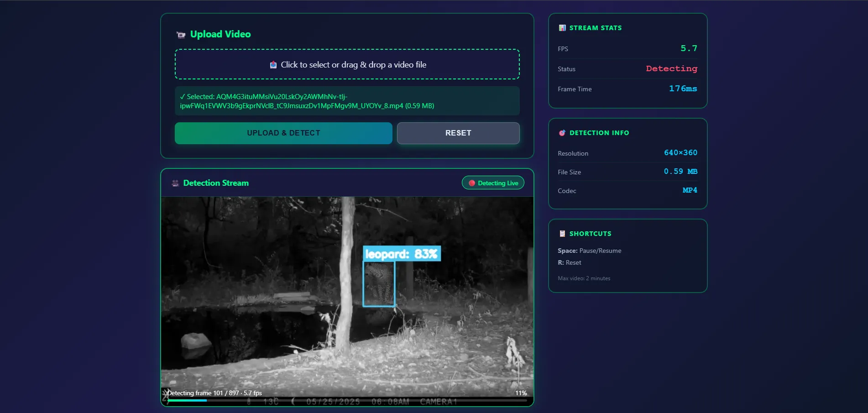Screen dimensions: 868x413
Task: Click the Max video: 2 minutes note
Action: pyautogui.click(x=584, y=278)
